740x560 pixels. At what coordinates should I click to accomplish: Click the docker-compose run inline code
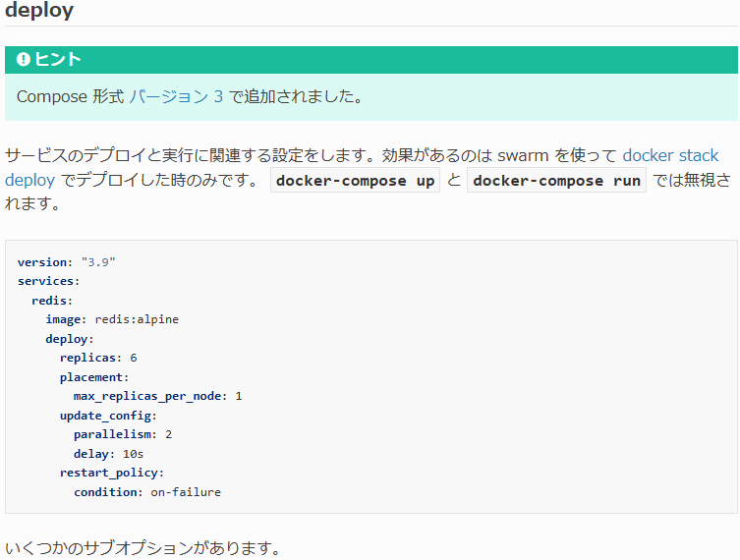tap(556, 180)
